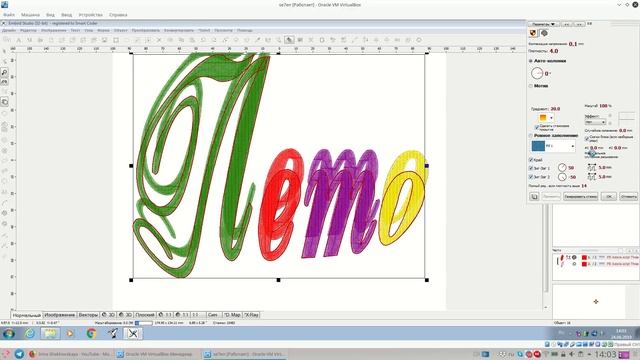Open Chrome from the guest taskbar
This screenshot has width=640, height=360.
click(x=91, y=333)
